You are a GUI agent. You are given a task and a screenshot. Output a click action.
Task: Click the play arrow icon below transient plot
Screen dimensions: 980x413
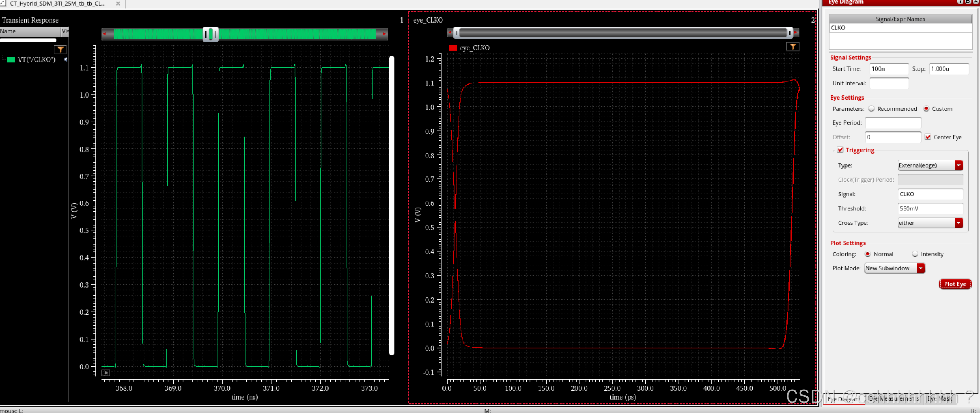click(105, 373)
